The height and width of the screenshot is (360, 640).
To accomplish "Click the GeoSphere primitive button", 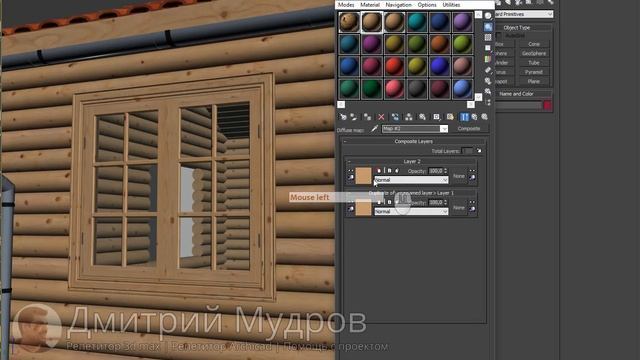I will [534, 53].
